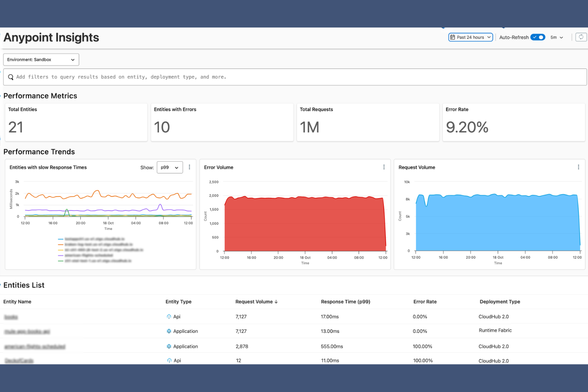Screen dimensions: 588x392
Task: Click the Total Entities card showing 21
Action: click(76, 122)
